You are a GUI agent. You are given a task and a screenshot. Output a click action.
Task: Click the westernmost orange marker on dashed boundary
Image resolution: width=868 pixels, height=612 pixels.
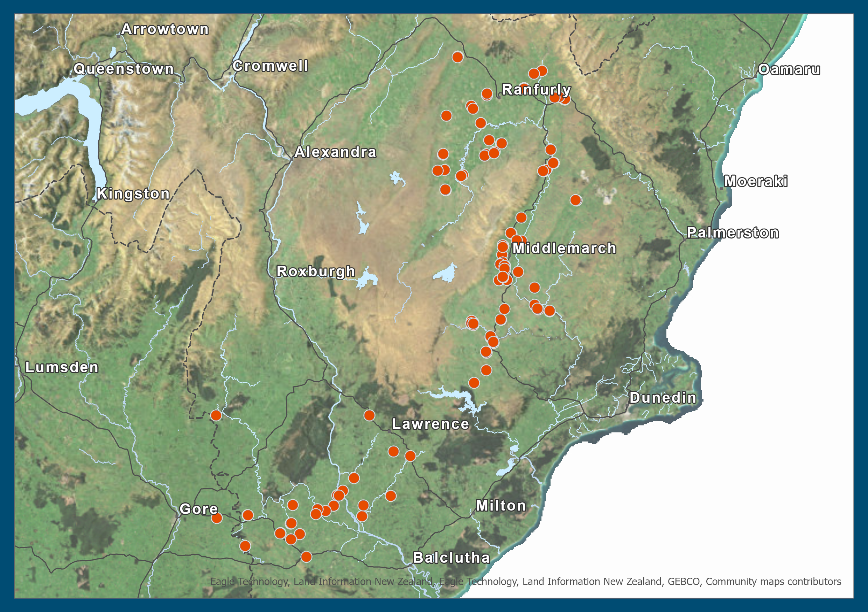(216, 416)
